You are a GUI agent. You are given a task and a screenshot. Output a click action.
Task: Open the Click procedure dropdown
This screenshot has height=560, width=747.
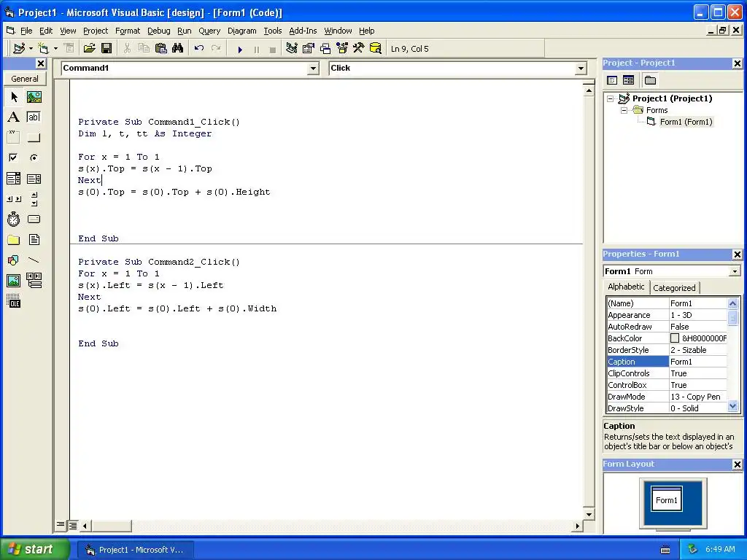(x=581, y=69)
